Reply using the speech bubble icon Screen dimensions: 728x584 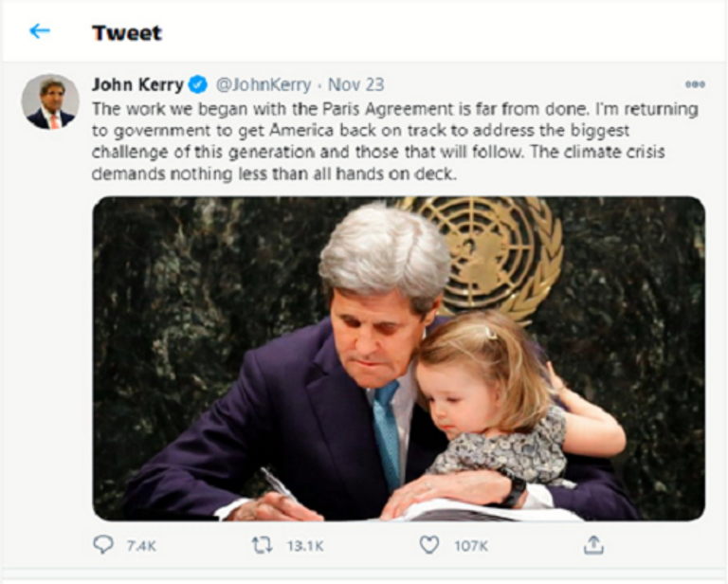pyautogui.click(x=102, y=545)
